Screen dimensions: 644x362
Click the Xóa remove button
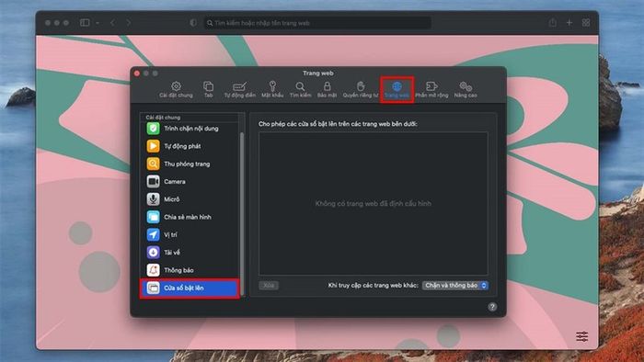click(x=269, y=286)
